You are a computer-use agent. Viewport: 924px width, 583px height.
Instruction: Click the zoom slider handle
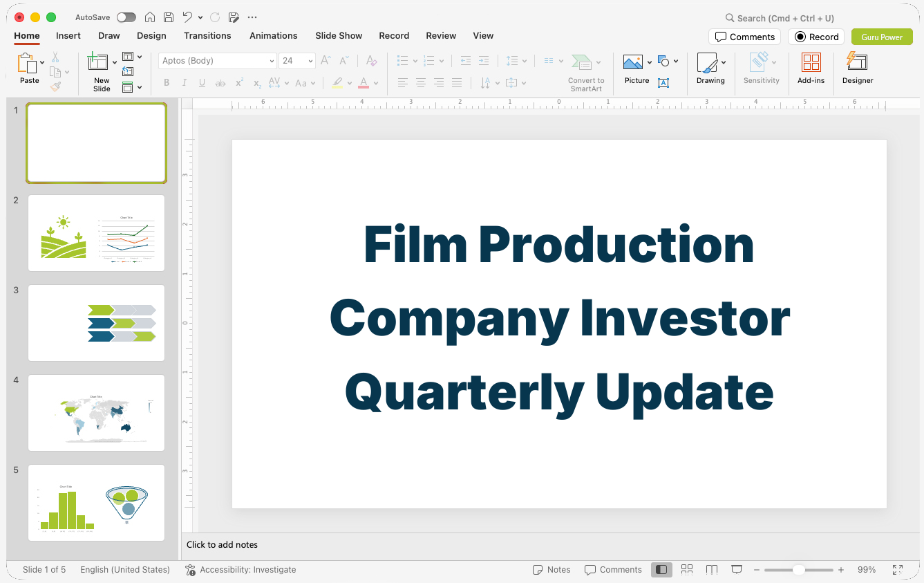click(x=799, y=570)
